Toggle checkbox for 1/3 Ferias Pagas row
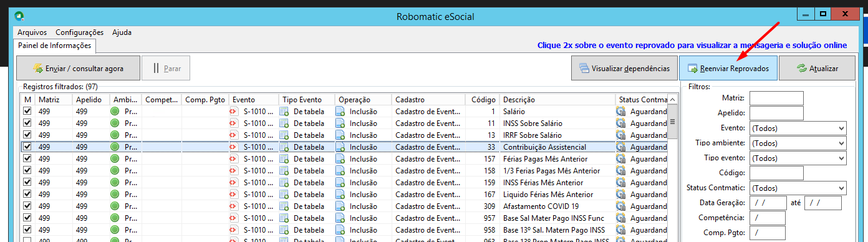Viewport: 868px width, 242px height. [x=27, y=170]
